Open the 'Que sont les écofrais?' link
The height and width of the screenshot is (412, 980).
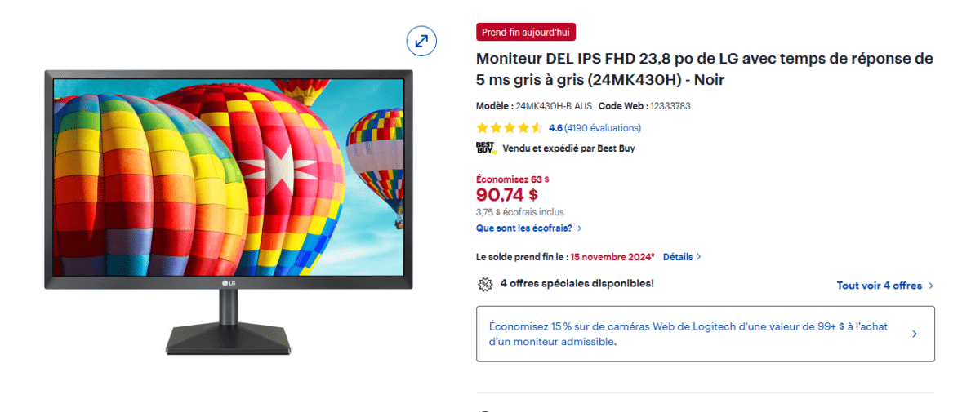coord(523,228)
